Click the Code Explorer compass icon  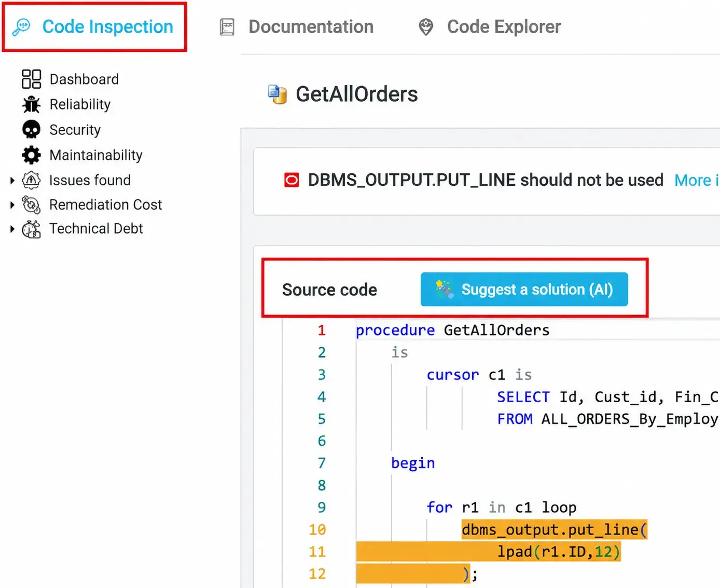(x=426, y=27)
